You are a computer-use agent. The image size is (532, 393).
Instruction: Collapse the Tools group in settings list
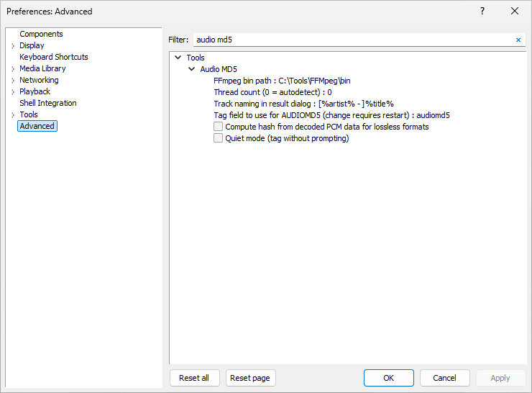pos(178,58)
